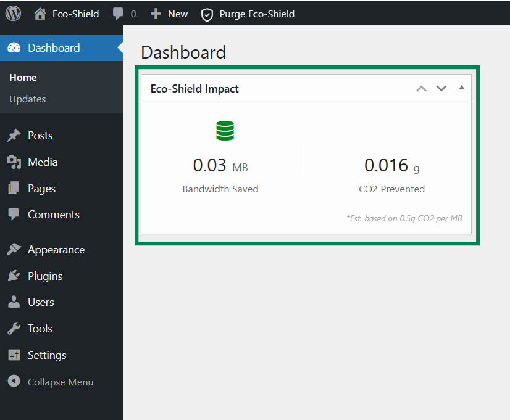Collapse the sidebar via Collapse Menu text

[61, 382]
